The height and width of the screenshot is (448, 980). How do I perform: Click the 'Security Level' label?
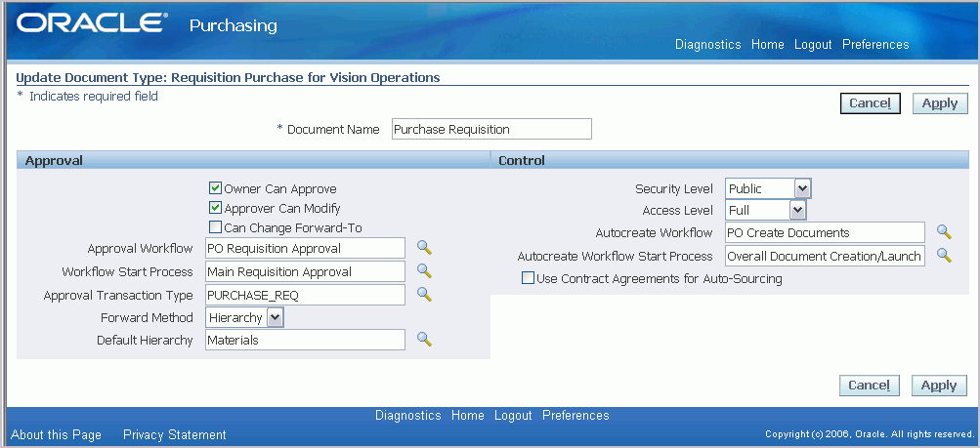(674, 188)
